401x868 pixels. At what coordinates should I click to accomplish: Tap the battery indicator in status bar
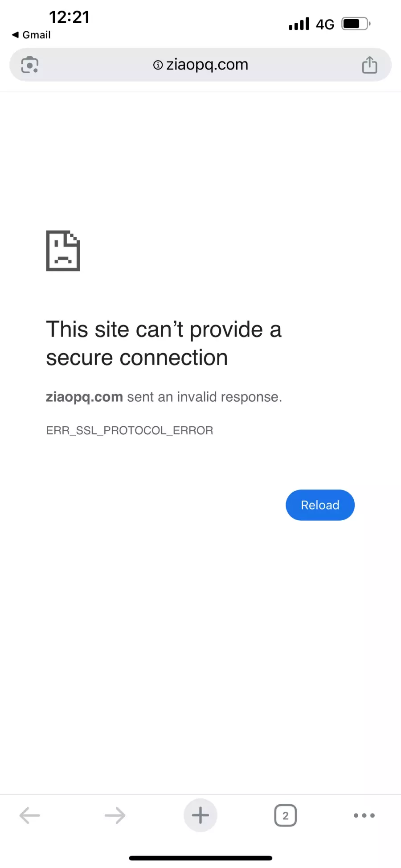pos(356,24)
